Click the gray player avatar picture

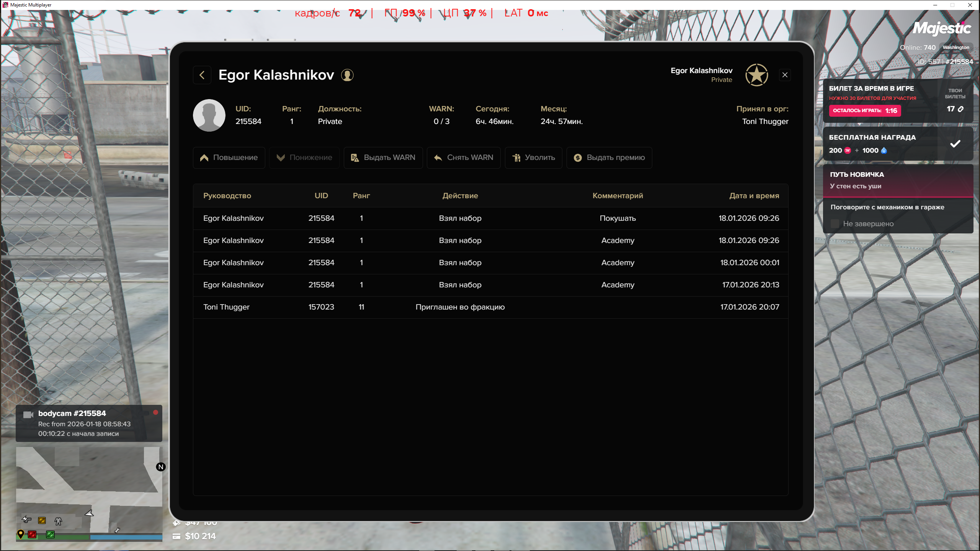coord(209,115)
